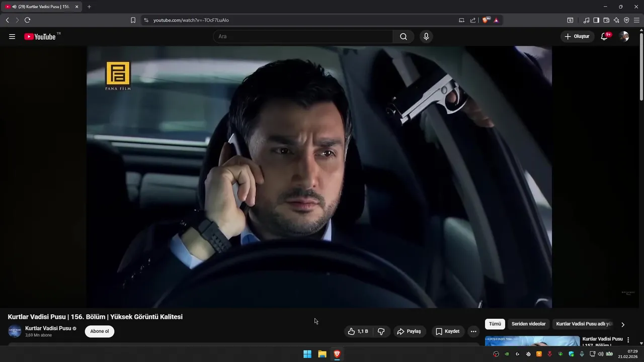Open the Oluştur create menu
This screenshot has height=362, width=644.
point(577,36)
